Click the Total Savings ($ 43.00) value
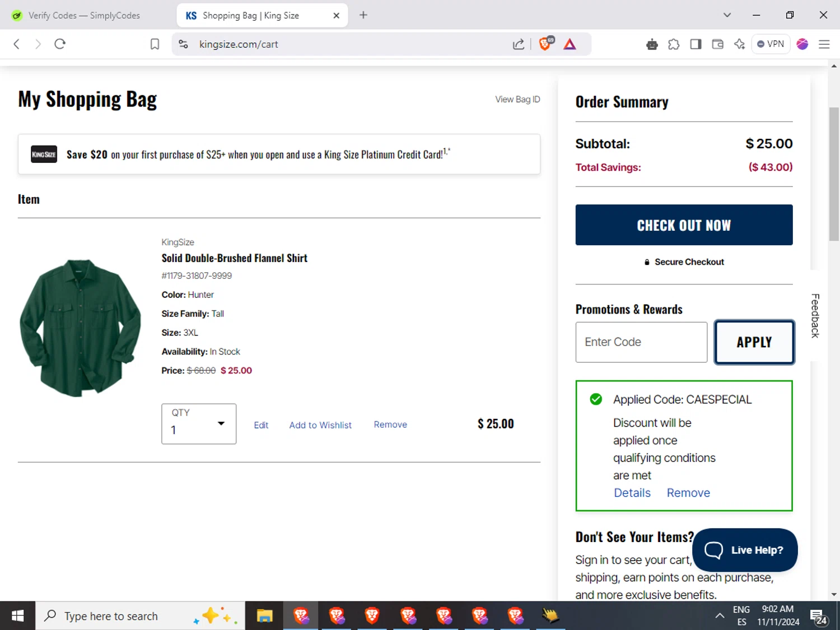Screen dimensions: 840x630 [771, 167]
